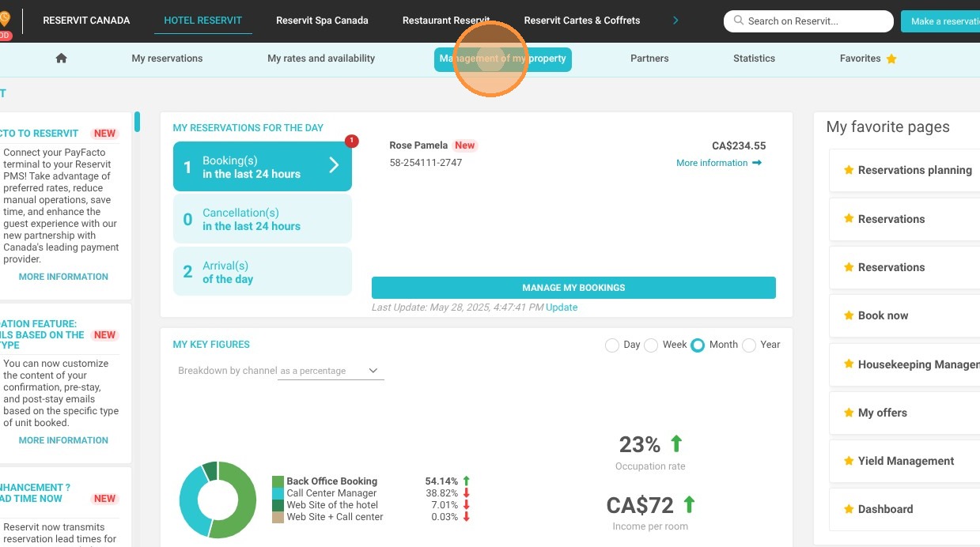Viewport: 980px width, 547px height.
Task: Open Yield Management favorite page
Action: tap(905, 461)
